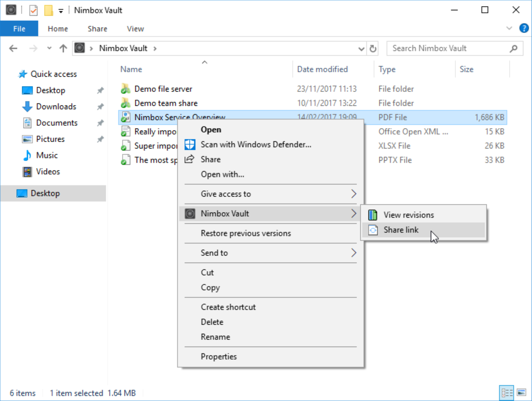Click the pin icon beside Documents
Screen dimensions: 532x401
[100, 123]
